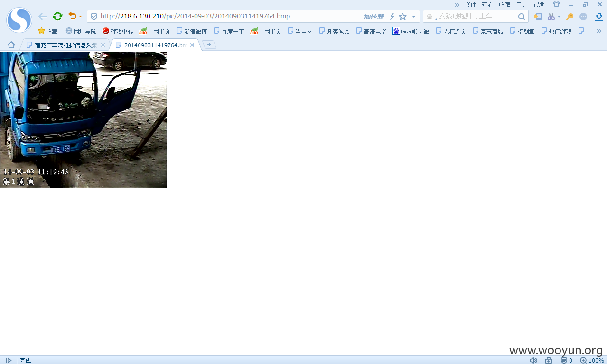
Task: Click the 收藏 star favorites button
Action: [x=48, y=31]
